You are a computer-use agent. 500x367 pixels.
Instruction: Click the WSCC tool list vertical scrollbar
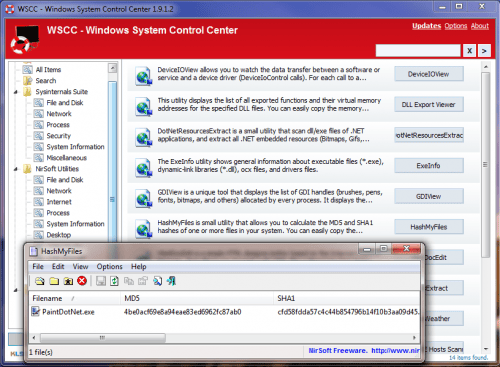(x=486, y=165)
